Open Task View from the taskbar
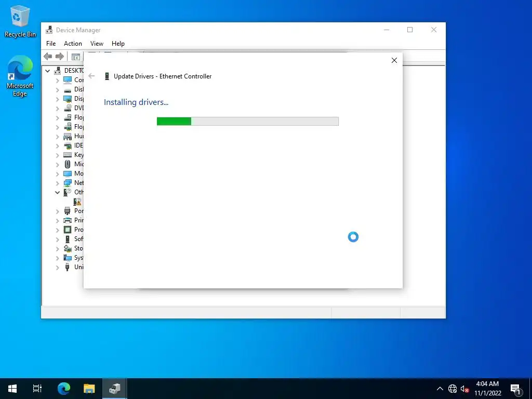 37,389
